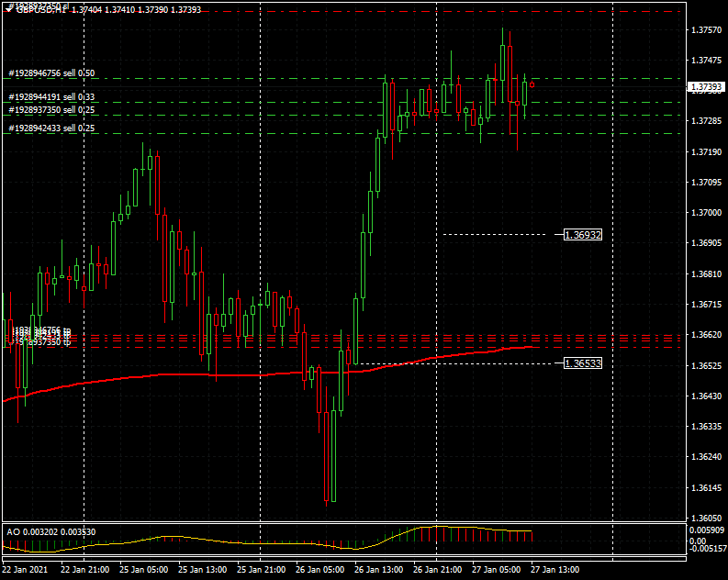Click the 27 Jan 05:00 time label

coord(496,570)
